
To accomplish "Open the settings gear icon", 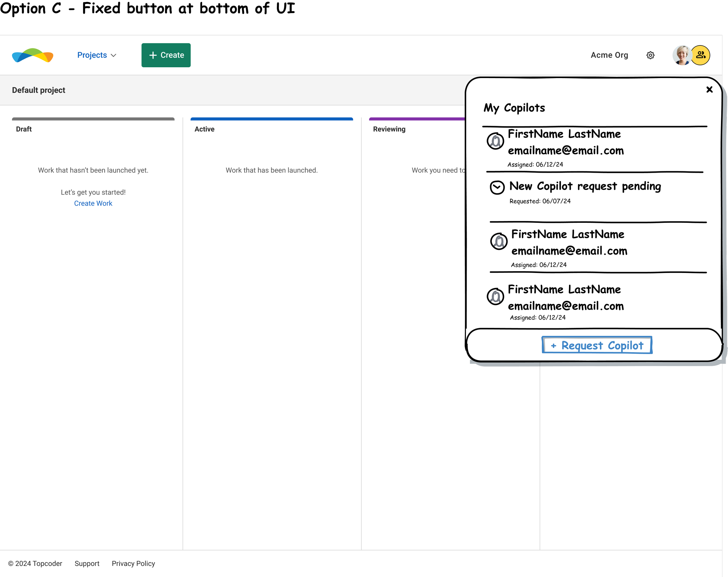I will click(650, 55).
